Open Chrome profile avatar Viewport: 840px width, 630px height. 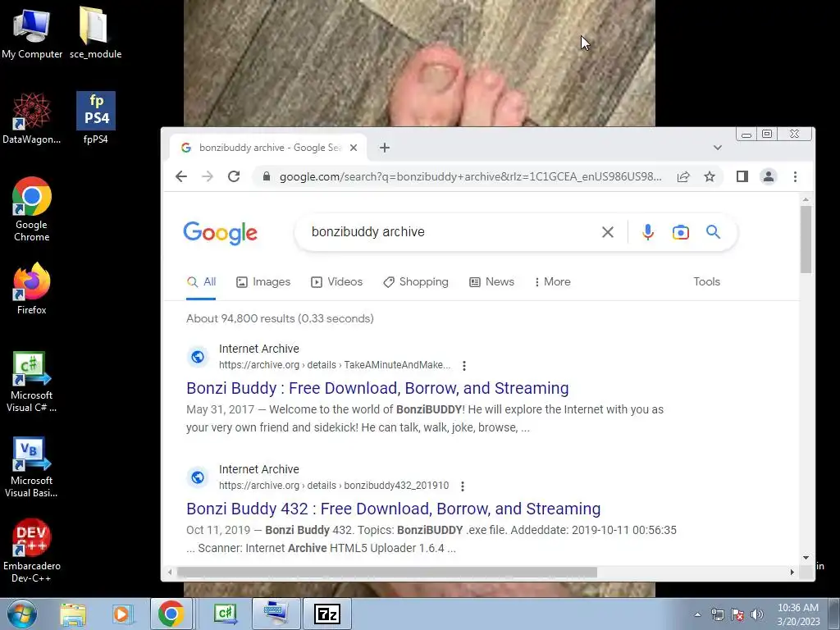click(768, 176)
